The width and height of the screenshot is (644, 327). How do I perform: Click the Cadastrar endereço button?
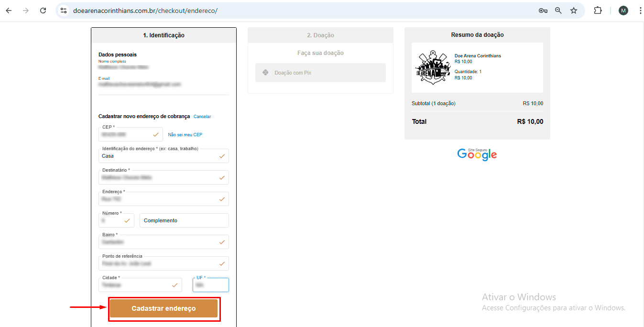coord(164,308)
